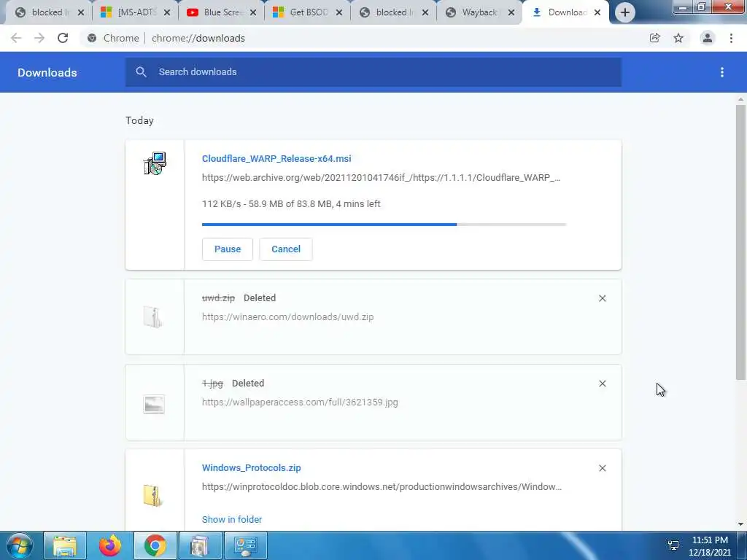Open the Chrome three-dot menu

[731, 38]
